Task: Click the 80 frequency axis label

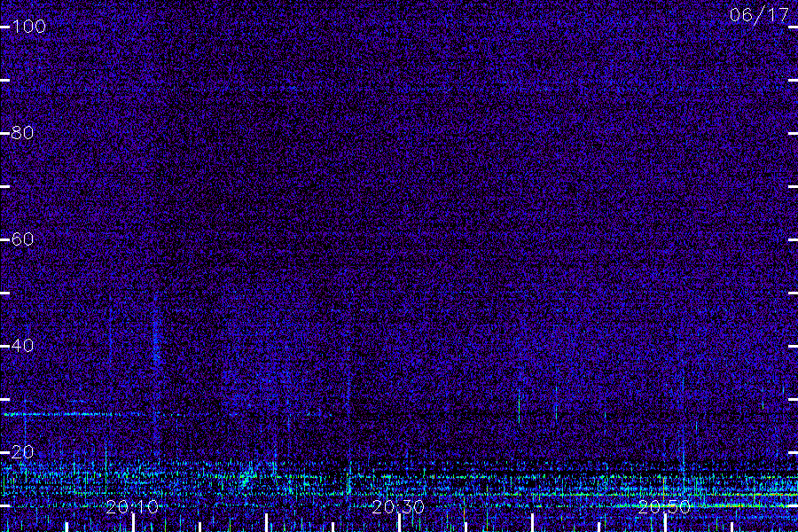Action: [x=22, y=133]
